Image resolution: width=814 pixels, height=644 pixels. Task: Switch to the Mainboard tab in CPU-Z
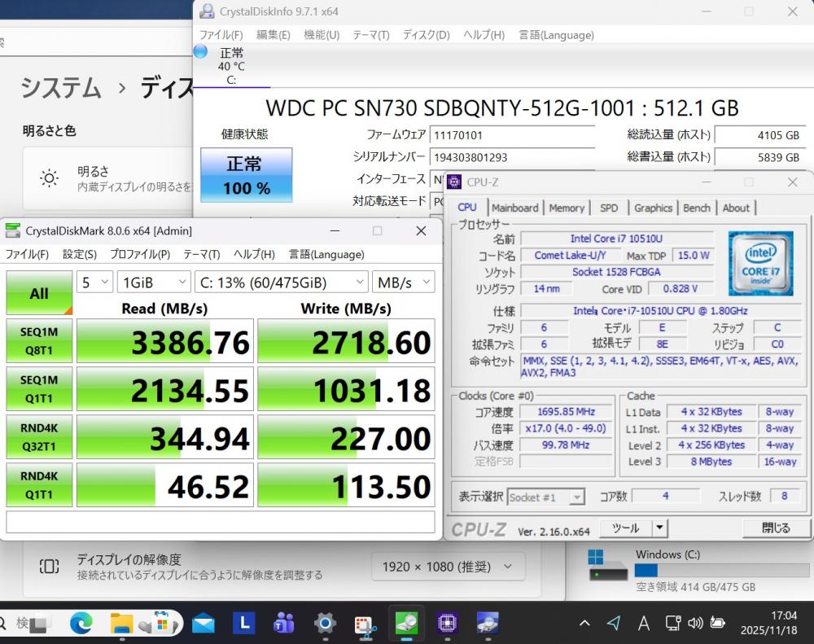(x=514, y=208)
